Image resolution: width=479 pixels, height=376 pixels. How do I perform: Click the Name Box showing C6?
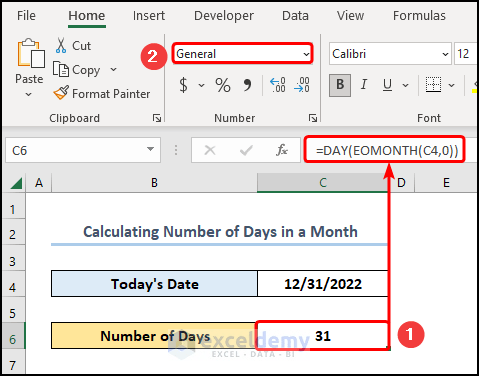tap(75, 150)
